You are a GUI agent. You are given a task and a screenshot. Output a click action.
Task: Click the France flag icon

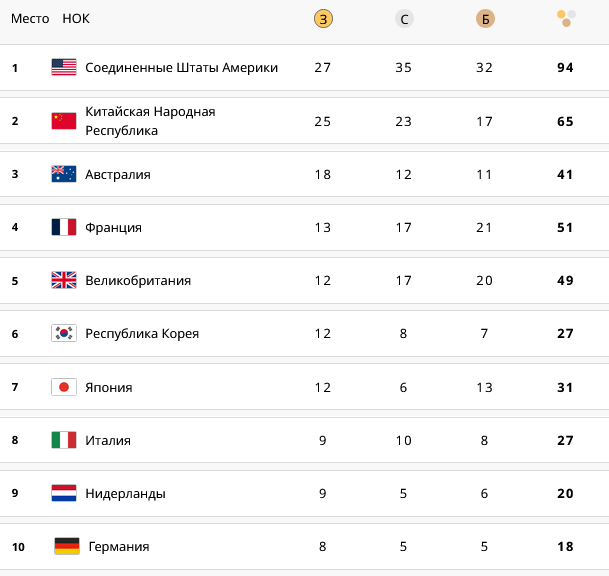(x=64, y=227)
